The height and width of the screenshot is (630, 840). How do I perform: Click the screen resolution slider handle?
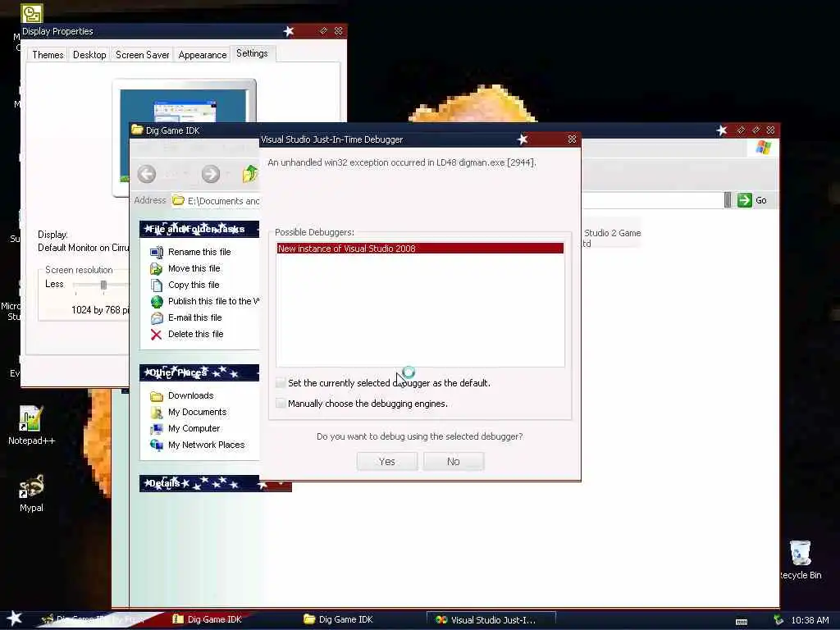[103, 285]
